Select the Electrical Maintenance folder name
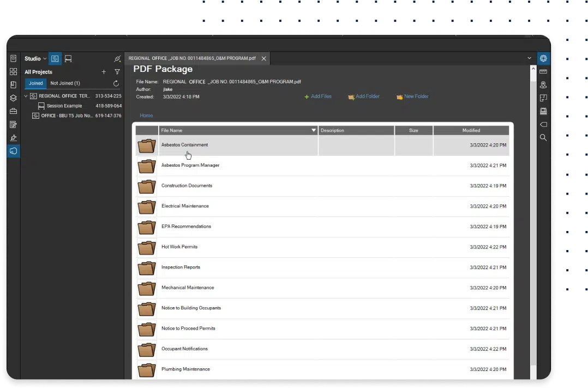The width and height of the screenshot is (588, 389). pos(185,206)
